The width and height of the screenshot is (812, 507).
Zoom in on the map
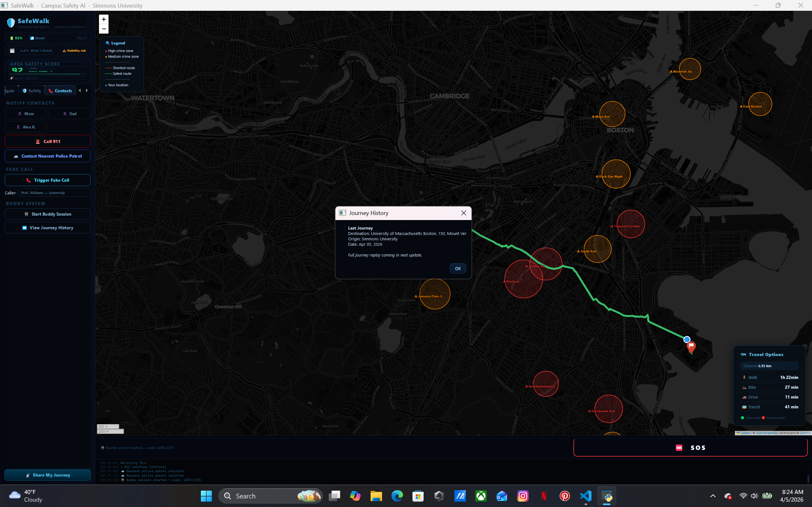(x=104, y=19)
